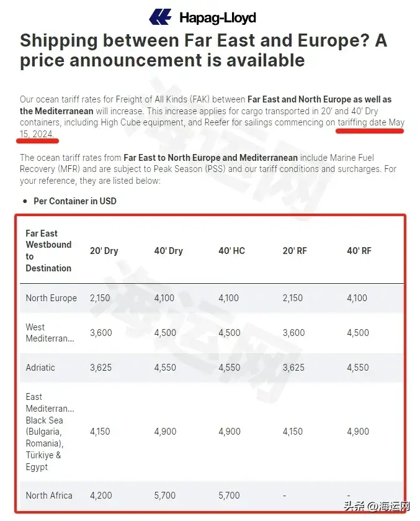Image resolution: width=420 pixels, height=521 pixels.
Task: Select the 40' HC column header
Action: (231, 250)
